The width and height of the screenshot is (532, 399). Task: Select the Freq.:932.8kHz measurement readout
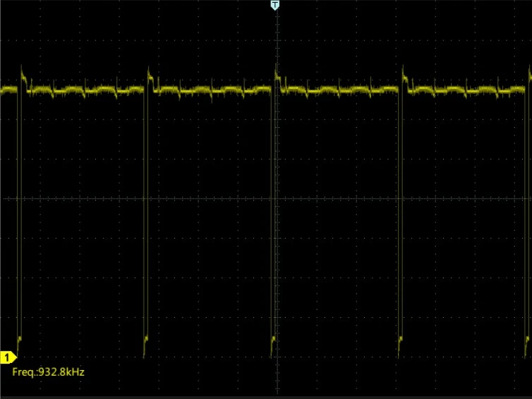coord(48,372)
